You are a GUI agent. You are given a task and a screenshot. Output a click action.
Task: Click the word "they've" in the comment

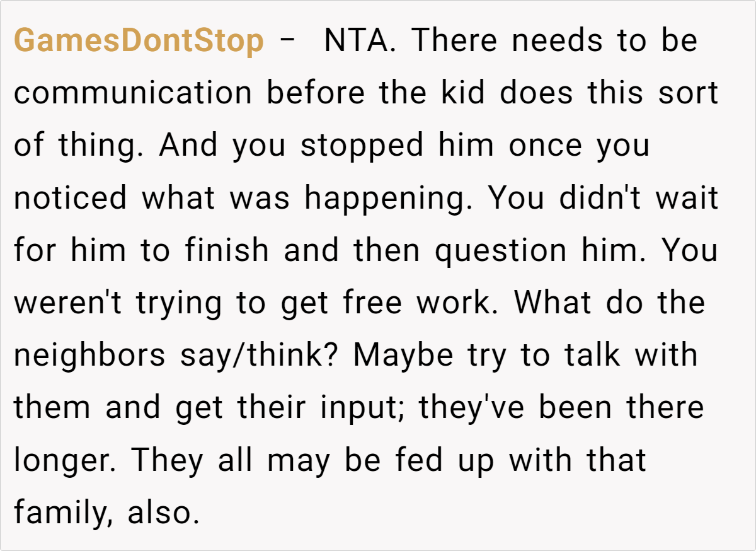pyautogui.click(x=471, y=407)
